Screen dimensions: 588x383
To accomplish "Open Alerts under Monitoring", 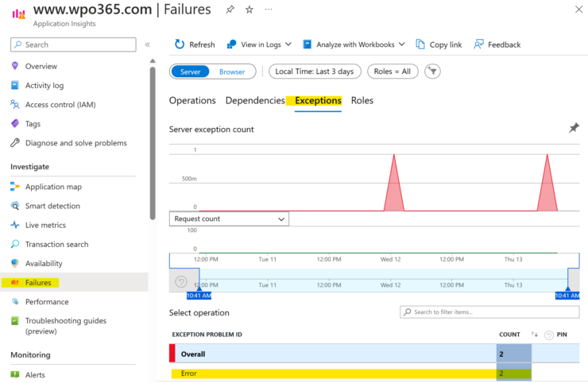I will (35, 375).
